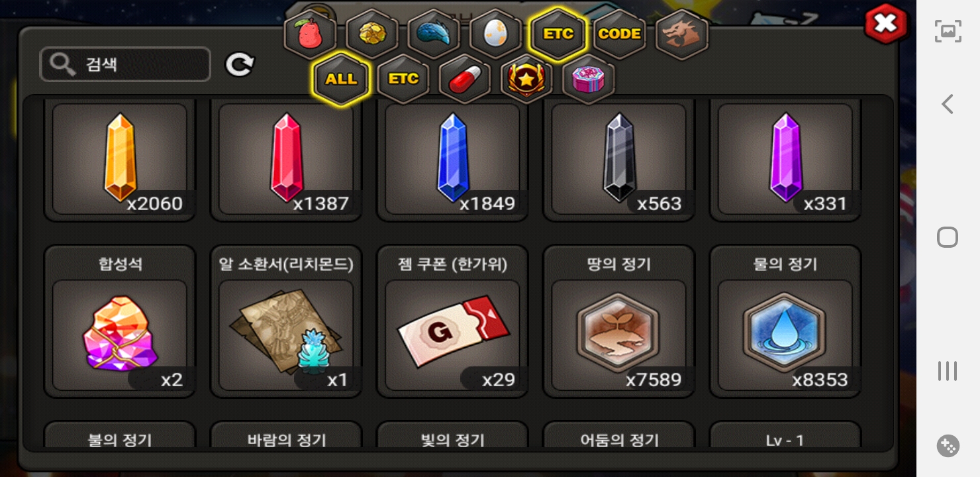Viewport: 980px width, 477px height.
Task: Click the refresh arrow next to search
Action: pyautogui.click(x=240, y=64)
